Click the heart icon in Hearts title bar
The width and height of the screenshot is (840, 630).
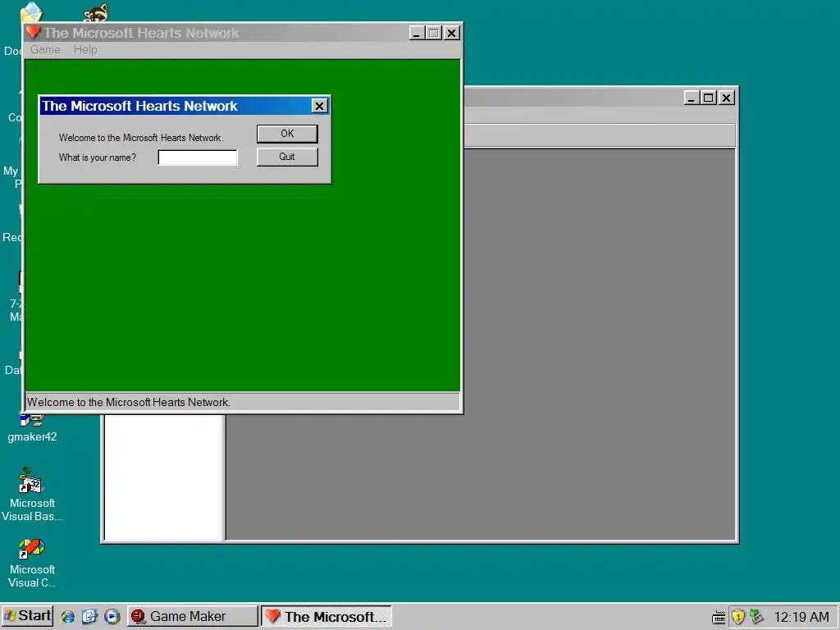(x=33, y=33)
